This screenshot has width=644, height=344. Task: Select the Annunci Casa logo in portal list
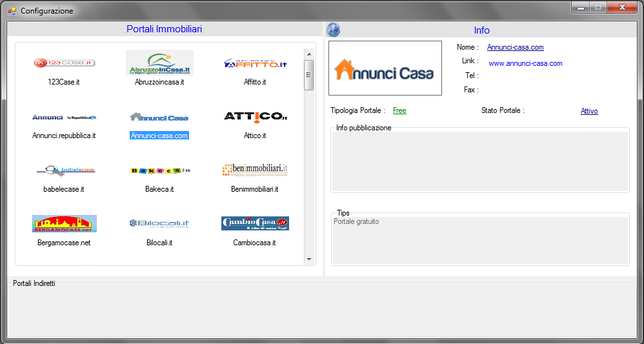pos(159,117)
